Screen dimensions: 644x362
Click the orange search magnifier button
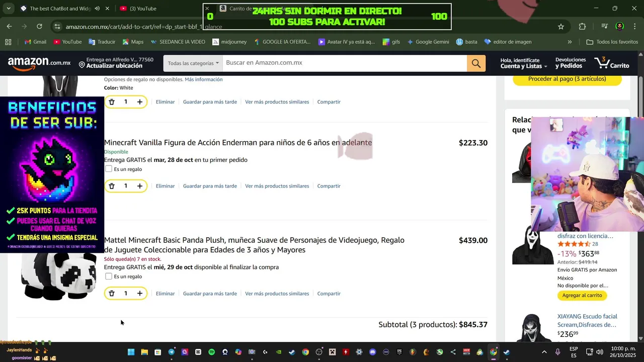476,63
